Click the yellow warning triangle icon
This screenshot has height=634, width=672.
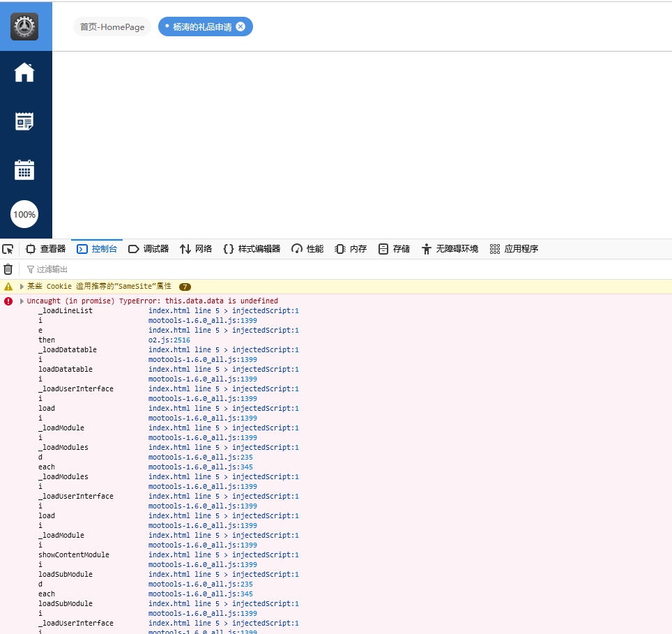(8, 287)
